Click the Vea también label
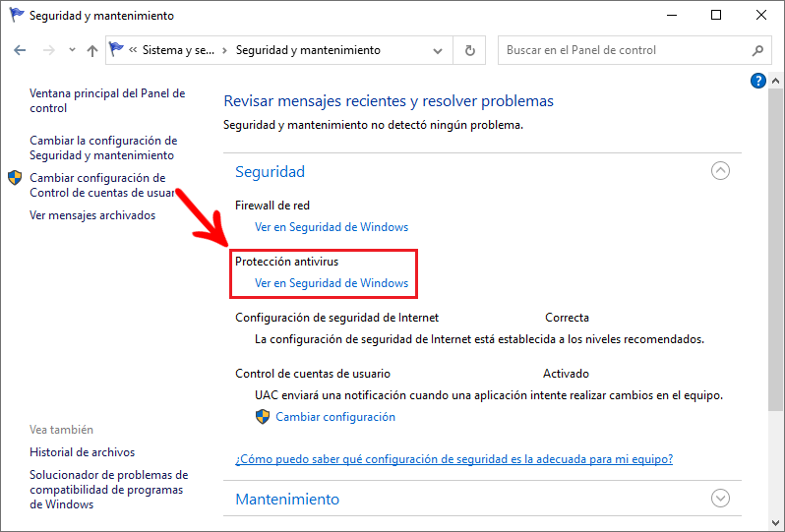 [x=61, y=430]
